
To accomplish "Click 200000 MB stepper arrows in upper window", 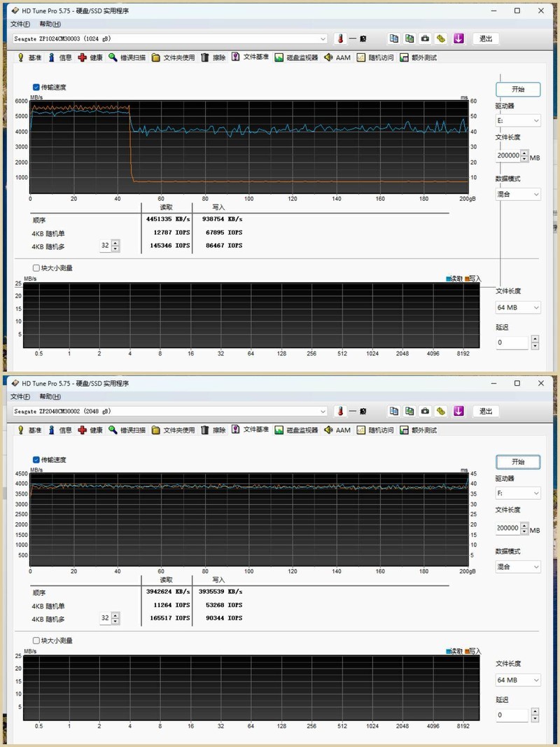I will (524, 156).
